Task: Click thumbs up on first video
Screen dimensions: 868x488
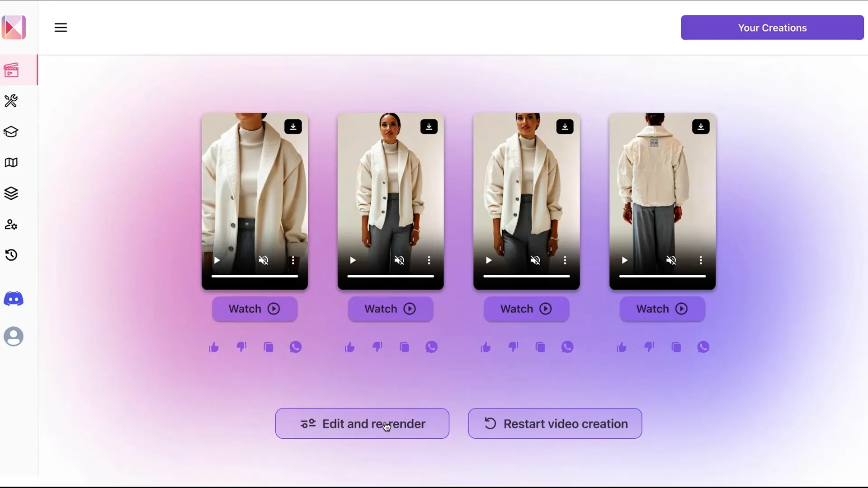Action: [213, 347]
